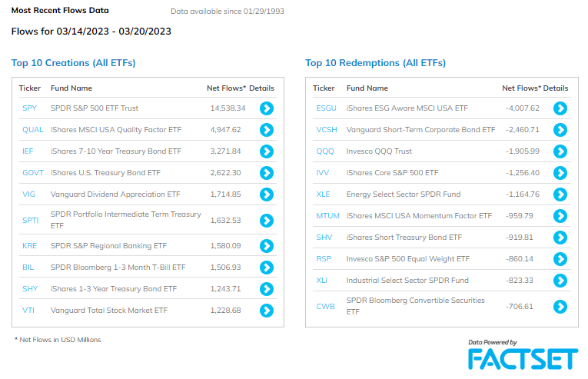Click the 14,538.34 net flow value
Screen dimensions: 588x379
pyautogui.click(x=228, y=108)
